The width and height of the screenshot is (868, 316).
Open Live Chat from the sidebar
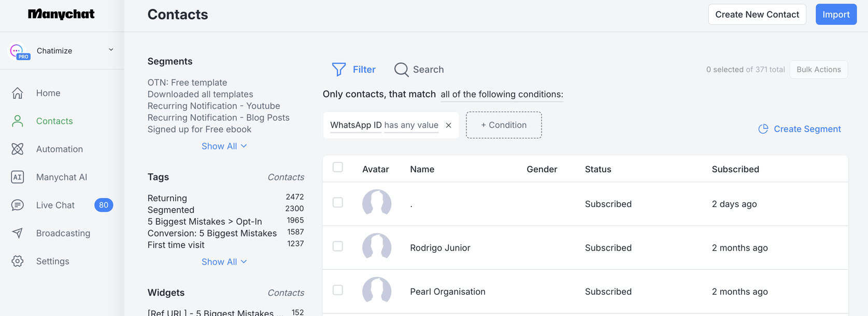click(x=55, y=205)
